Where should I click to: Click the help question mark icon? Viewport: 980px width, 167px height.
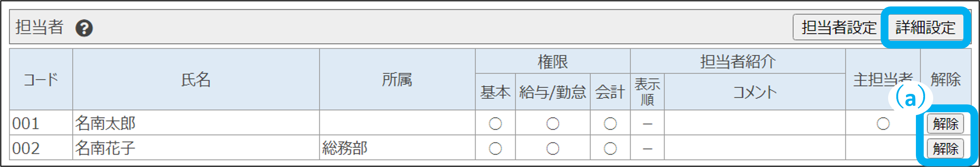tap(84, 28)
